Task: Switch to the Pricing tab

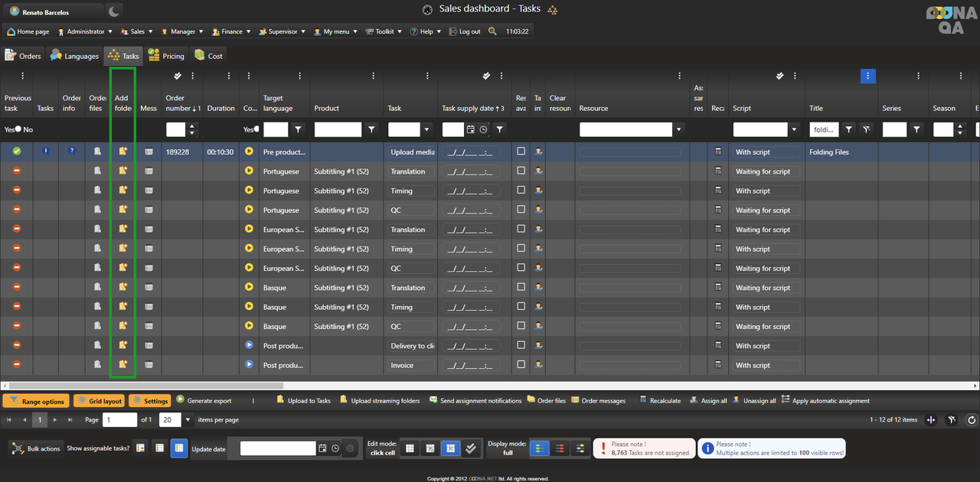Action: coord(166,56)
